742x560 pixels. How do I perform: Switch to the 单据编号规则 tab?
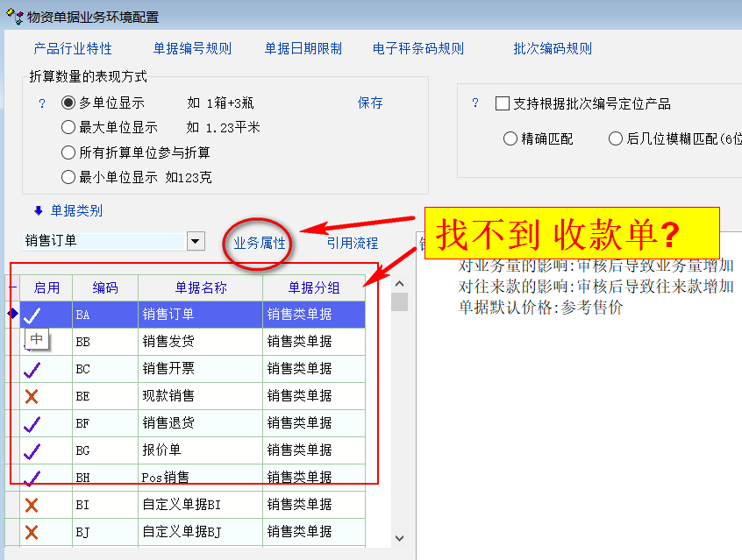click(x=193, y=49)
